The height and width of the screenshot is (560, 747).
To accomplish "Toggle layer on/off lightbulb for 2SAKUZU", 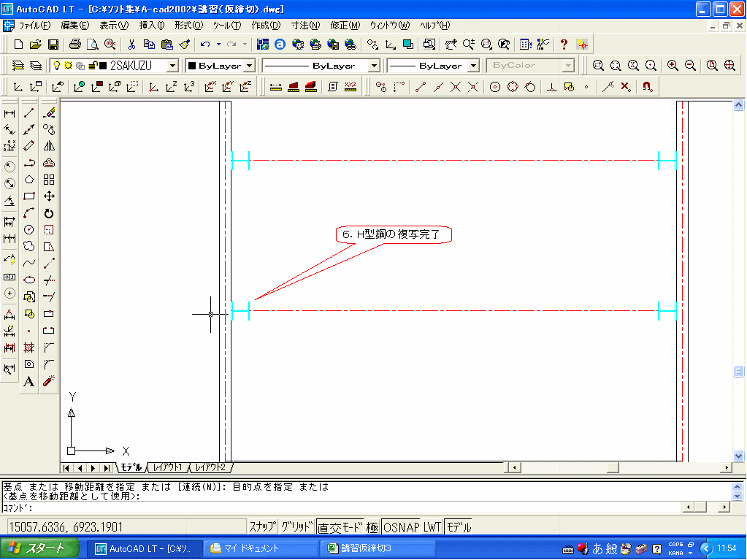I will 57,65.
